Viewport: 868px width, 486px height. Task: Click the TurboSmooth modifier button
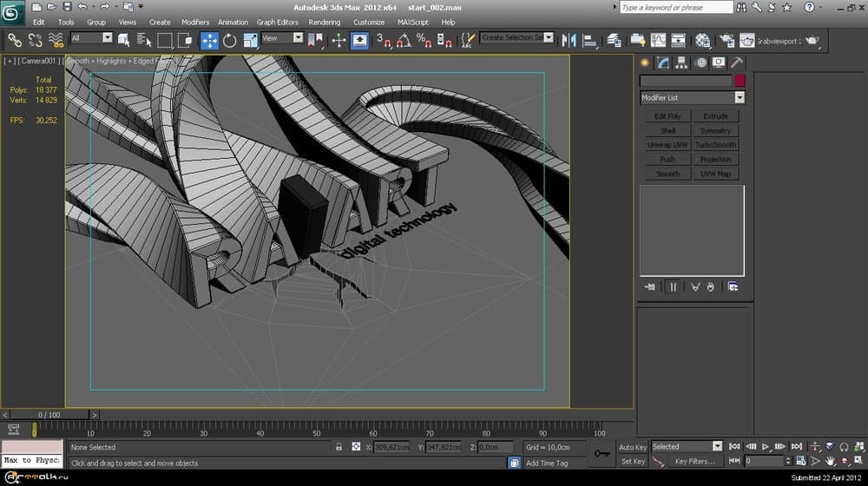point(716,145)
